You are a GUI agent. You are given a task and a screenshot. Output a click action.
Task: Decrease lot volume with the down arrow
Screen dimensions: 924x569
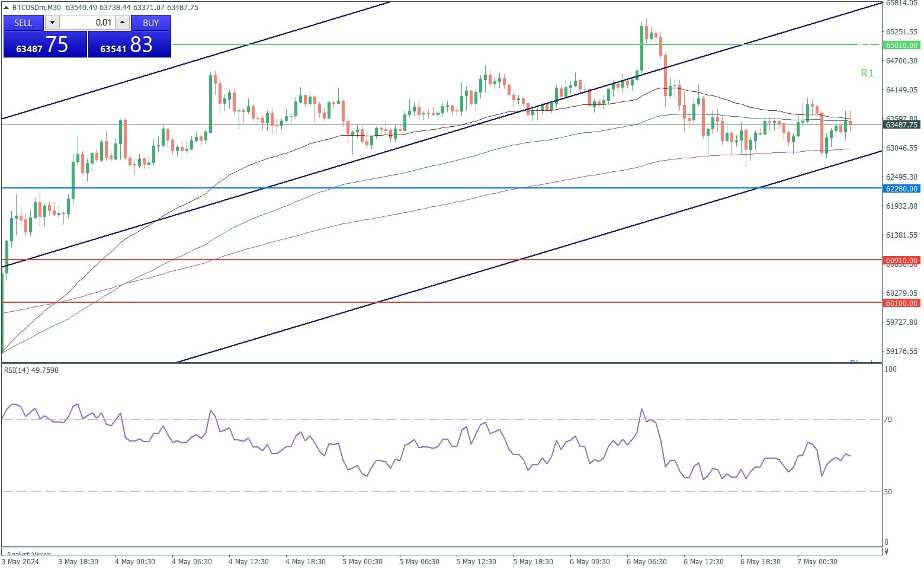tap(52, 23)
